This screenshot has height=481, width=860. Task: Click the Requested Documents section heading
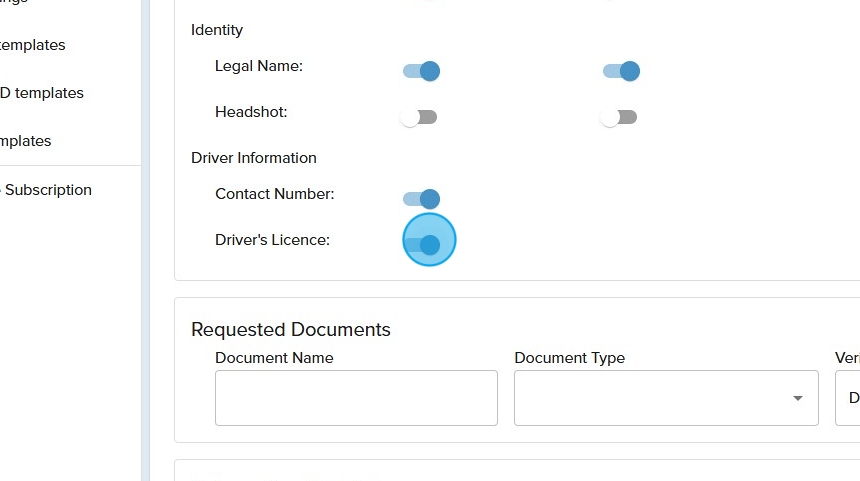click(291, 330)
